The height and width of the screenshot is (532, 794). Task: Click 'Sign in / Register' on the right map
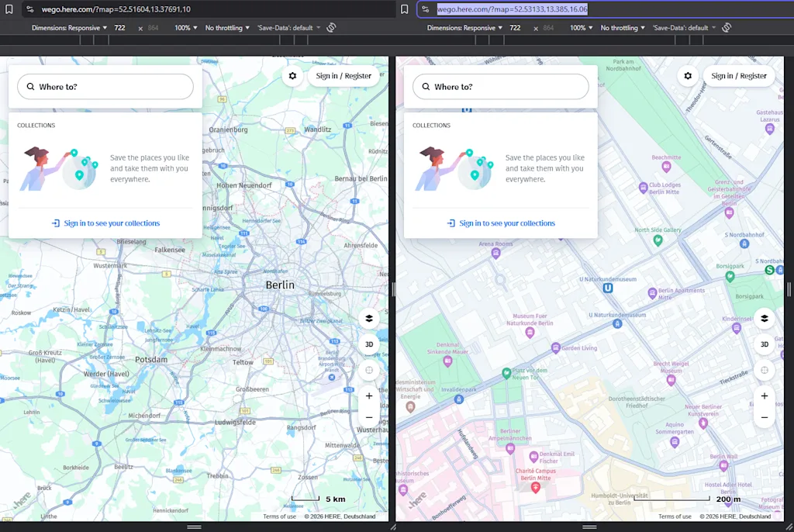[737, 75]
